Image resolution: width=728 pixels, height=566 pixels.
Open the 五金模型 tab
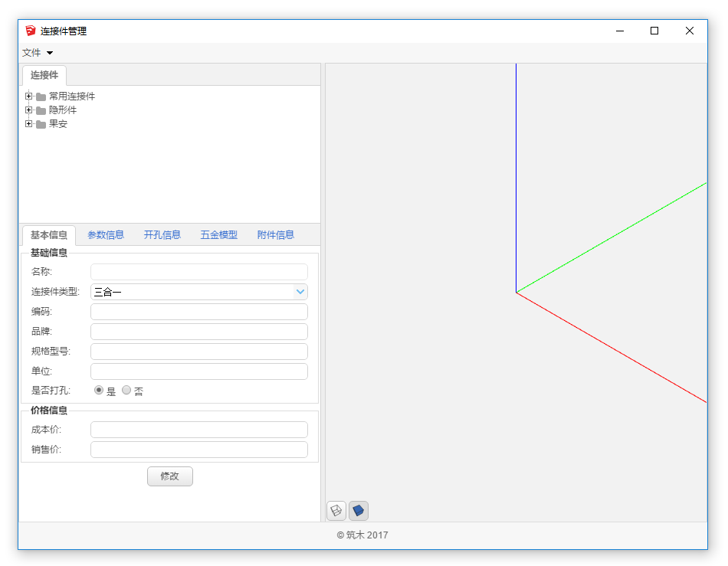pos(219,235)
